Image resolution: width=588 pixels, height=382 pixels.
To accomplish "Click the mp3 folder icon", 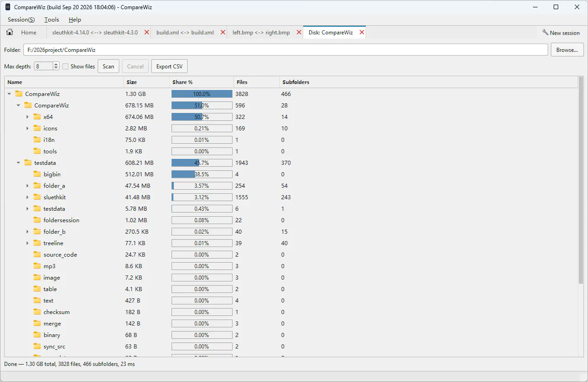I will click(x=37, y=266).
